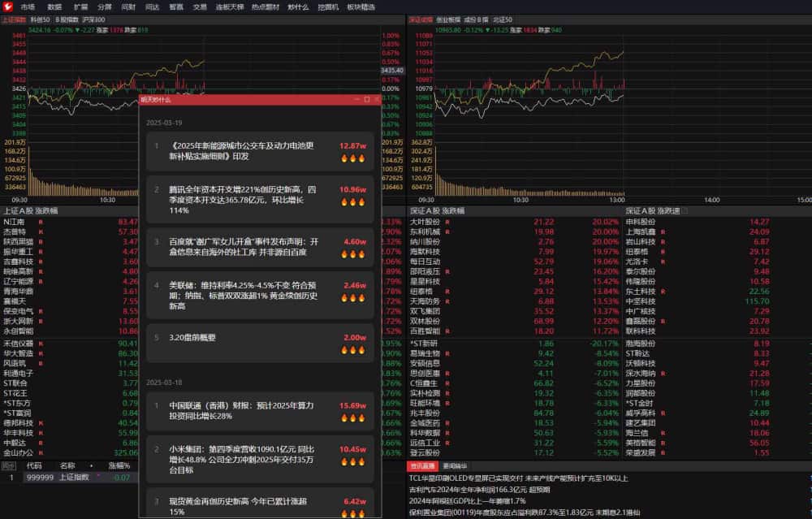Close the popup news window
812x519 pixels.
[377, 99]
